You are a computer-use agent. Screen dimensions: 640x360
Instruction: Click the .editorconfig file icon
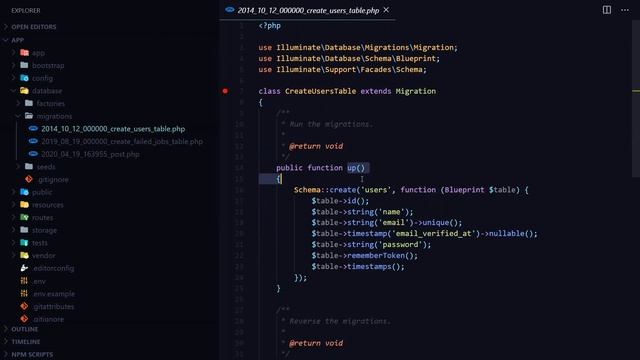tap(24, 268)
